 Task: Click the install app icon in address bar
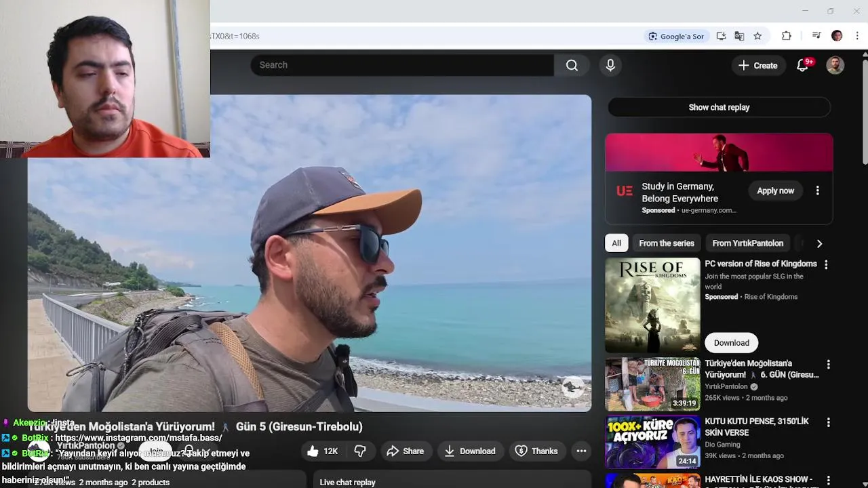(x=721, y=36)
